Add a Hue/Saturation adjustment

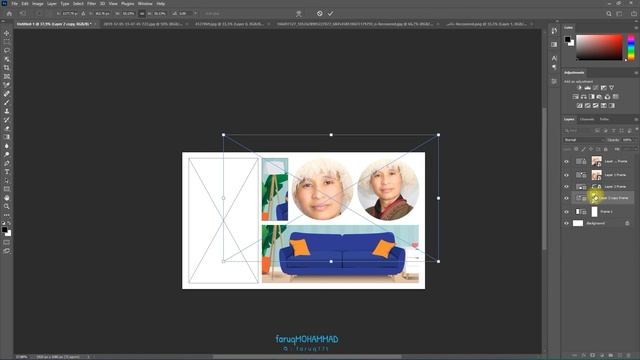(576, 97)
